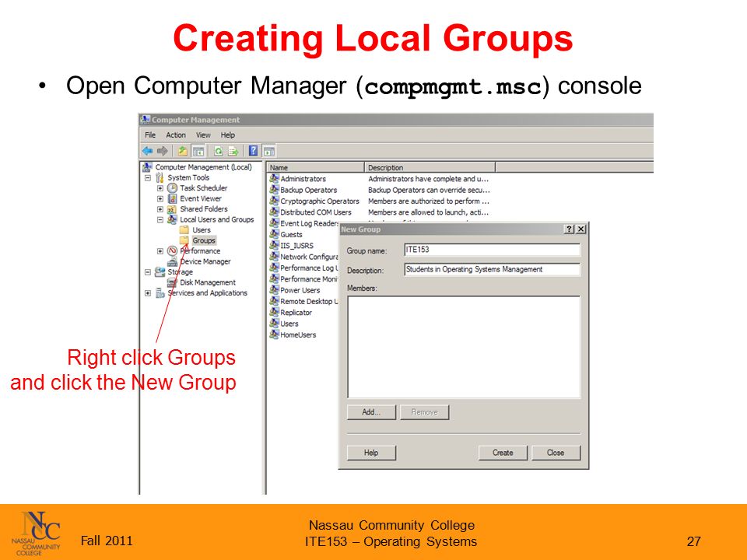Click the Event Viewer icon

click(x=173, y=198)
